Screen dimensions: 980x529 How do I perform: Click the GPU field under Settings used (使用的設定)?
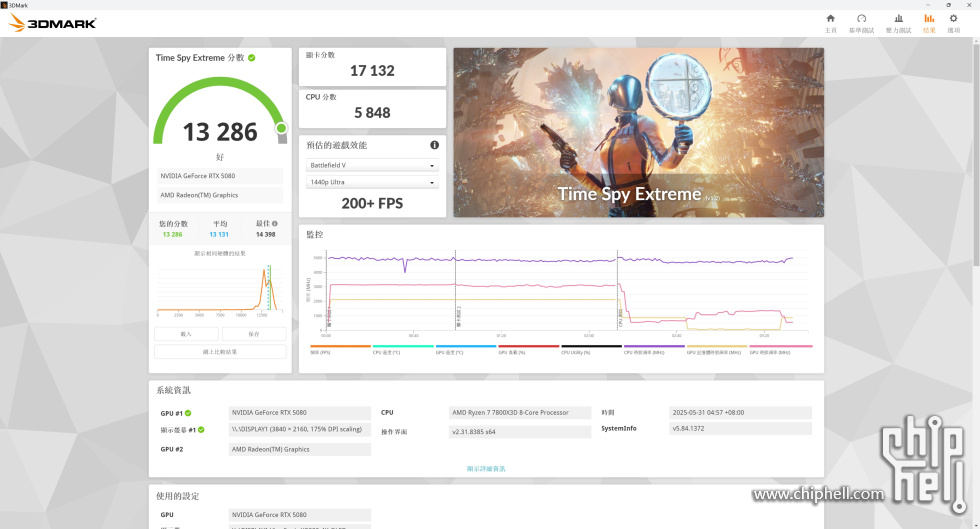tap(300, 515)
